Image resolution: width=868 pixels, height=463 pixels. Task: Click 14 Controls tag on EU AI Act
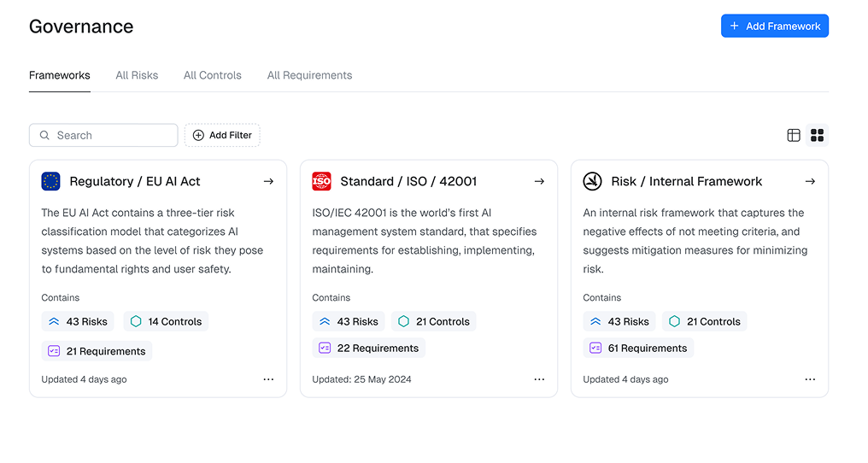click(166, 322)
